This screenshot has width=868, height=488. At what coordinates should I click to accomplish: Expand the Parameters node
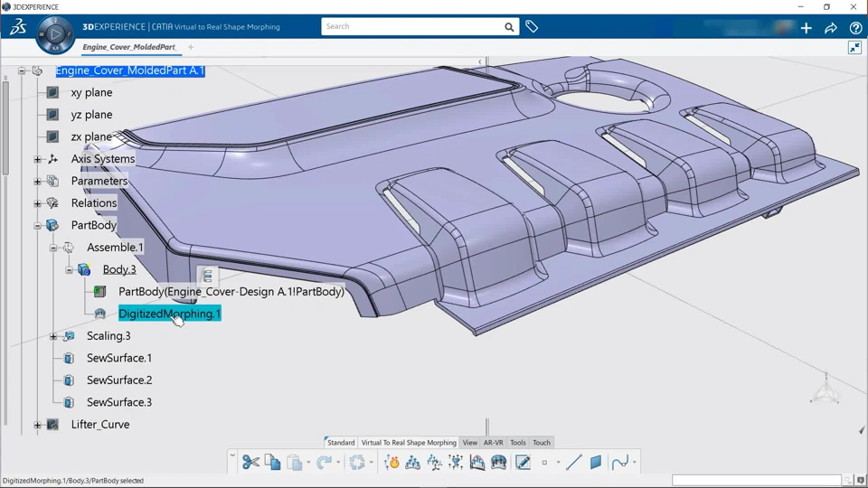pos(37,182)
